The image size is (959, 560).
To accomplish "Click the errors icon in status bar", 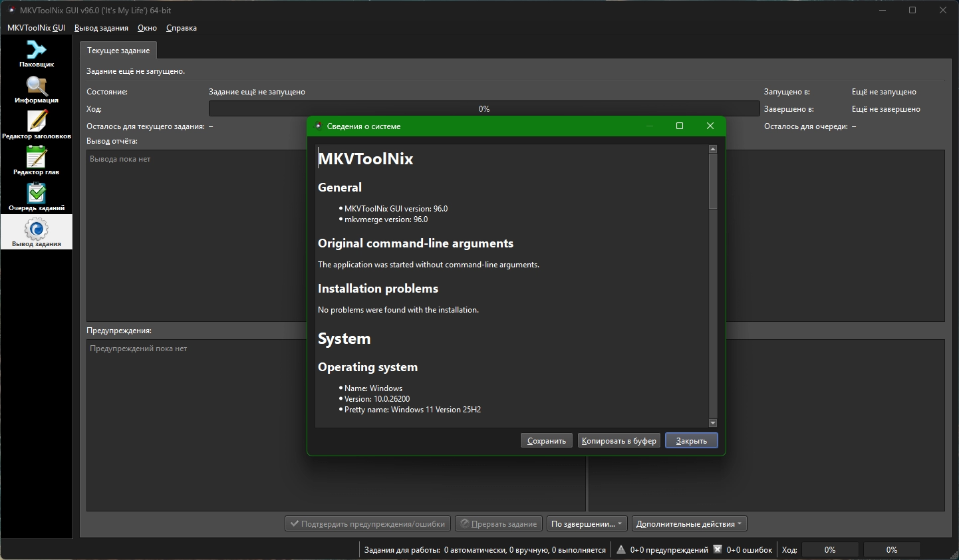I will (718, 549).
